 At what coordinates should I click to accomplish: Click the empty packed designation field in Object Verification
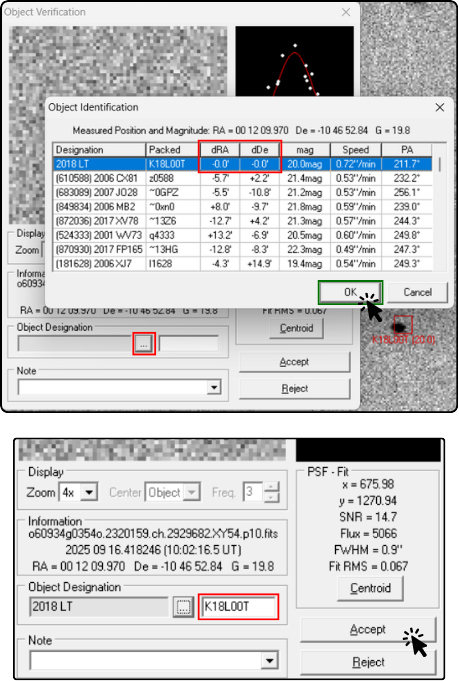189,344
